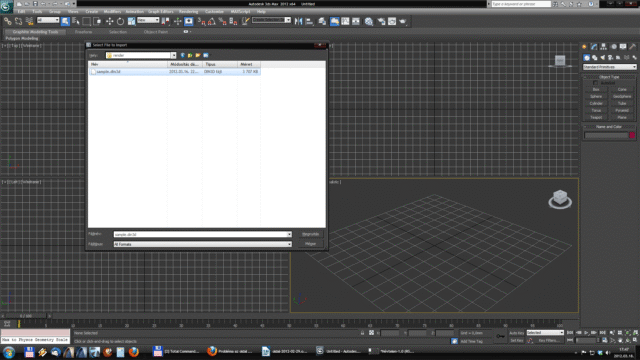Activate the Select and Rotate tool
The height and width of the screenshot is (360, 640).
[120, 21]
